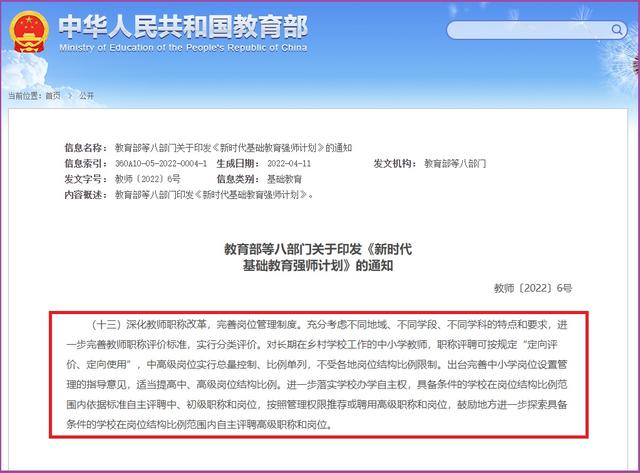
Task: Click the 发文机构 value 教育部等八部门
Action: pos(456,163)
